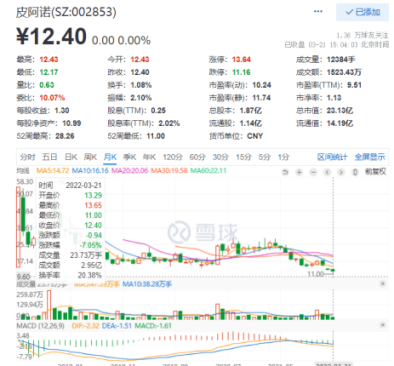Image resolution: width=394 pixels, height=366 pixels.
Task: Click the icon beside 前复权
Action: click(355, 172)
